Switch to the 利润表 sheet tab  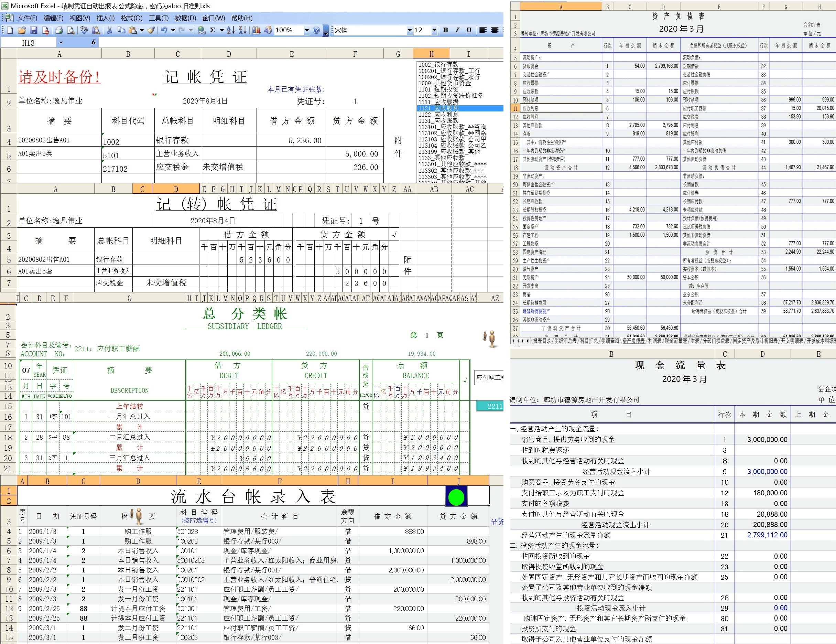point(654,340)
